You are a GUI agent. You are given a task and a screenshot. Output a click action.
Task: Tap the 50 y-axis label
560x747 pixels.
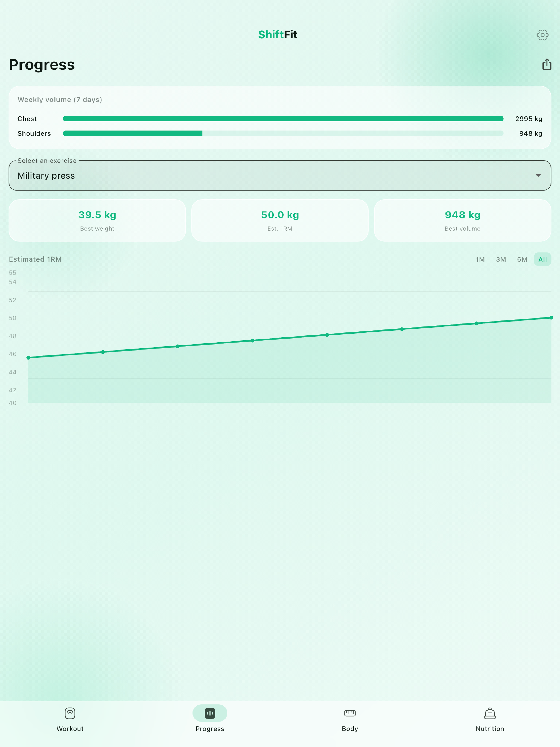pos(13,318)
